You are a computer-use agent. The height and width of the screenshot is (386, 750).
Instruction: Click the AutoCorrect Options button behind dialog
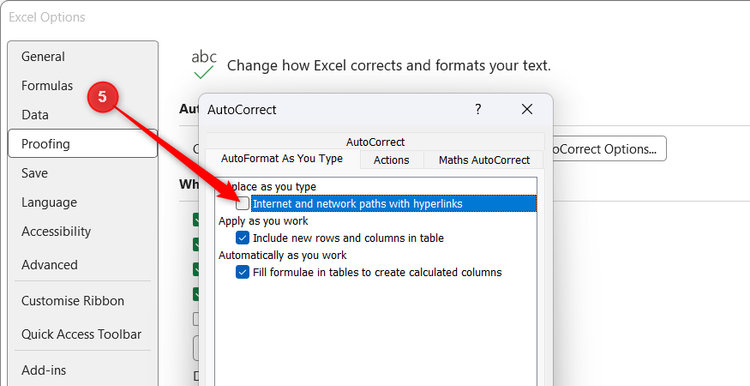(x=609, y=149)
